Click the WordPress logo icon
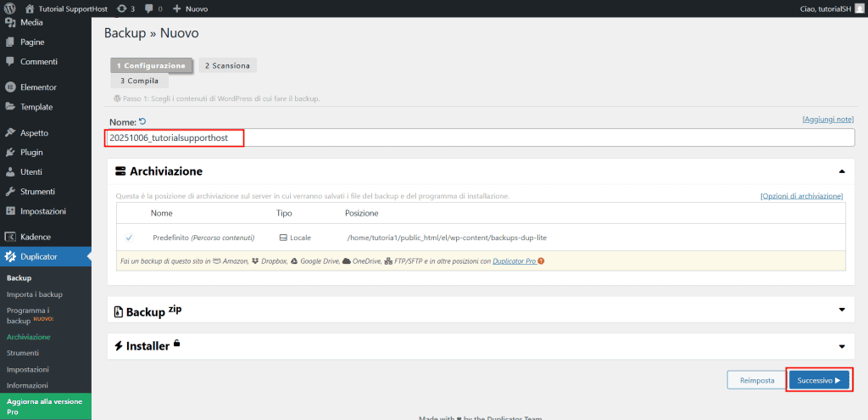This screenshot has width=868, height=420. tap(10, 8)
